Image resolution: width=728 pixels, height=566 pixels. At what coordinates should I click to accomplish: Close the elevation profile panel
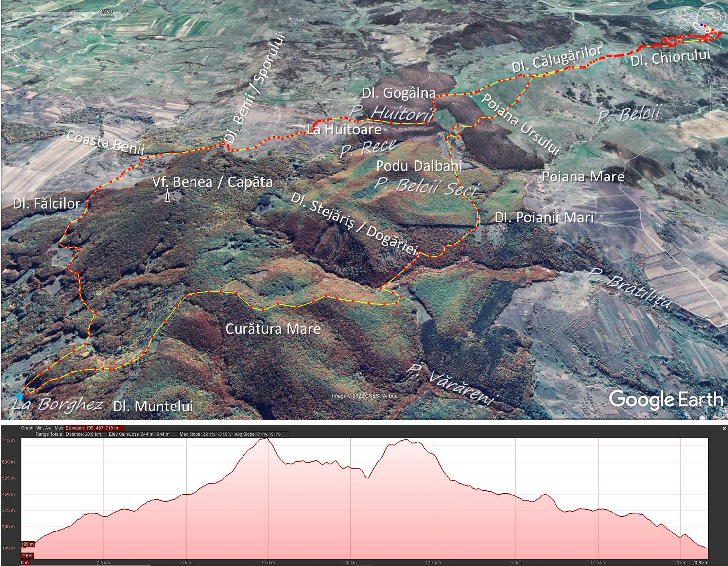pyautogui.click(x=724, y=428)
